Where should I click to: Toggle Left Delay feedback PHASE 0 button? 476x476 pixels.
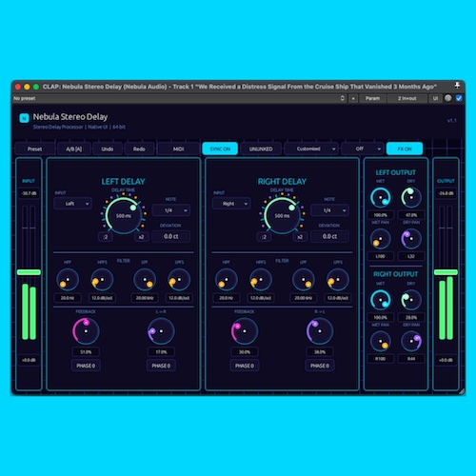tap(86, 366)
